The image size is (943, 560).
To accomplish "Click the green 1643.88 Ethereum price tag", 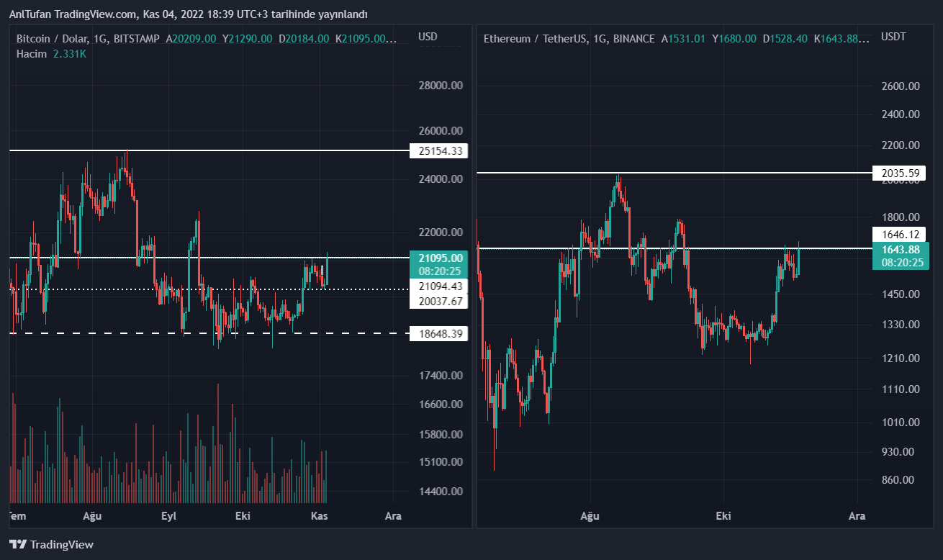I will pyautogui.click(x=901, y=250).
